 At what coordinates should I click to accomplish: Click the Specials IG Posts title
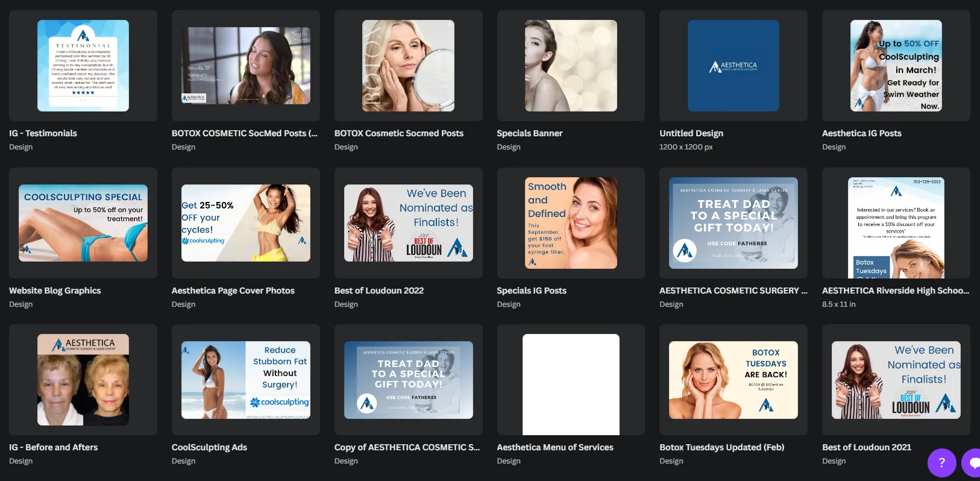532,291
